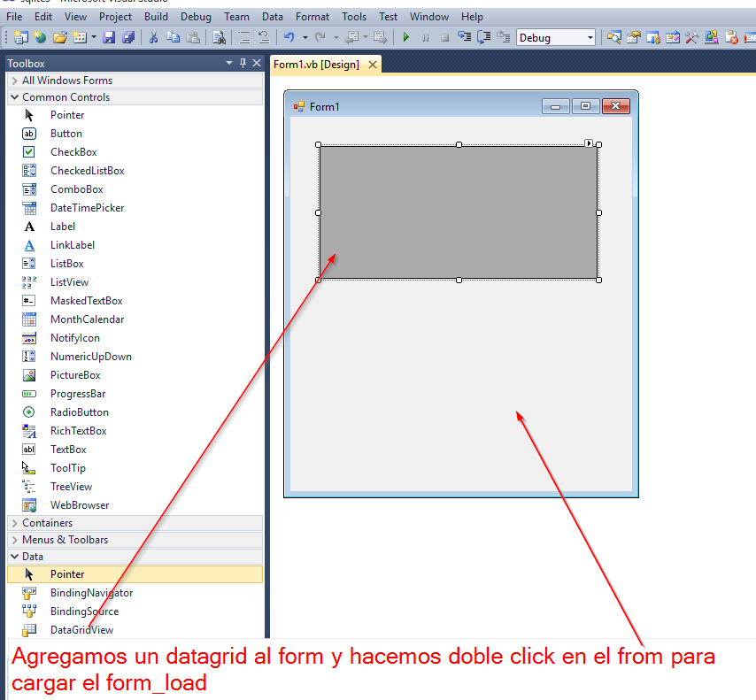Viewport: 756px width, 700px height.
Task: Open the Tools menu
Action: tap(354, 17)
